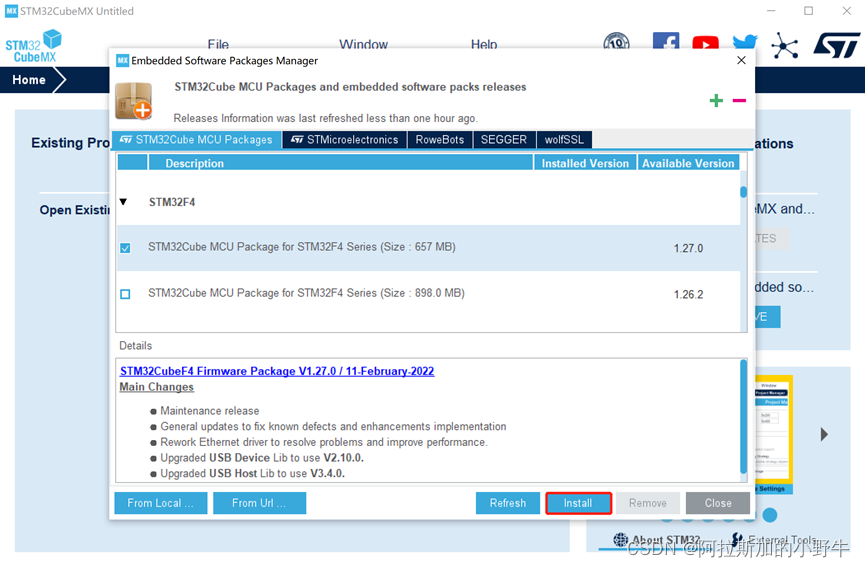This screenshot has height=567, width=865.
Task: Click the Main Changes heading in Details
Action: (x=157, y=387)
